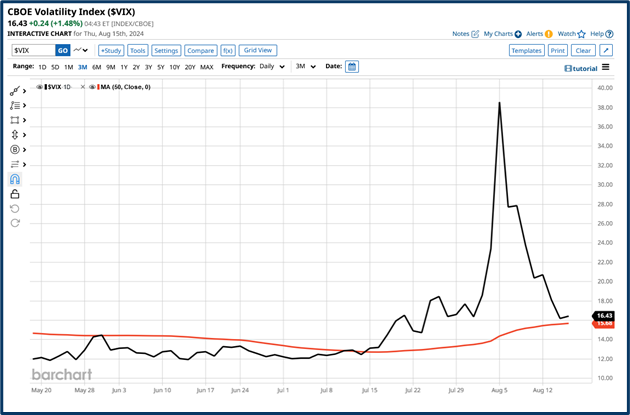The height and width of the screenshot is (415, 630).
Task: Open the chart type line dropdown
Action: point(80,50)
